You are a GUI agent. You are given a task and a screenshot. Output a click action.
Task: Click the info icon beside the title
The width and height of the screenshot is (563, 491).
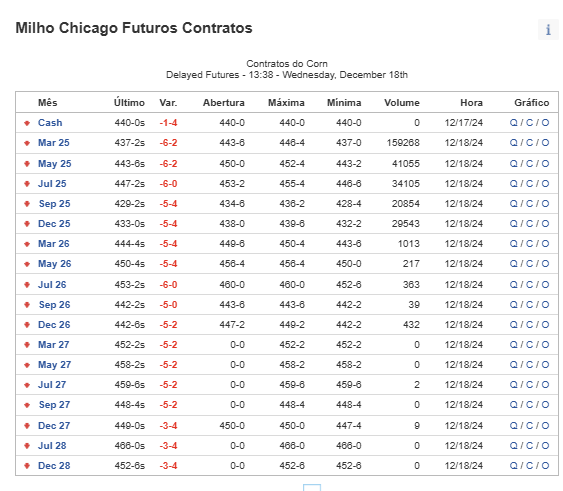(x=548, y=29)
